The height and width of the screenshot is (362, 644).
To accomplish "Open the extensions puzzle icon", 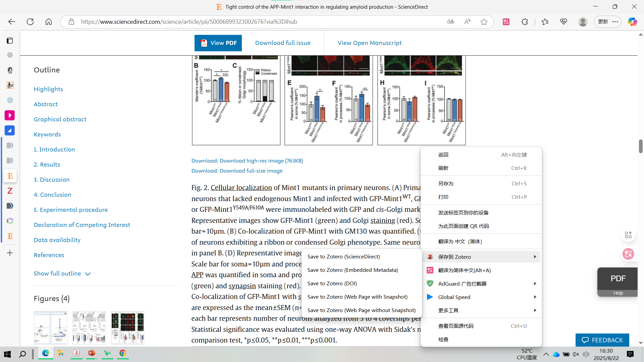I will (x=525, y=22).
